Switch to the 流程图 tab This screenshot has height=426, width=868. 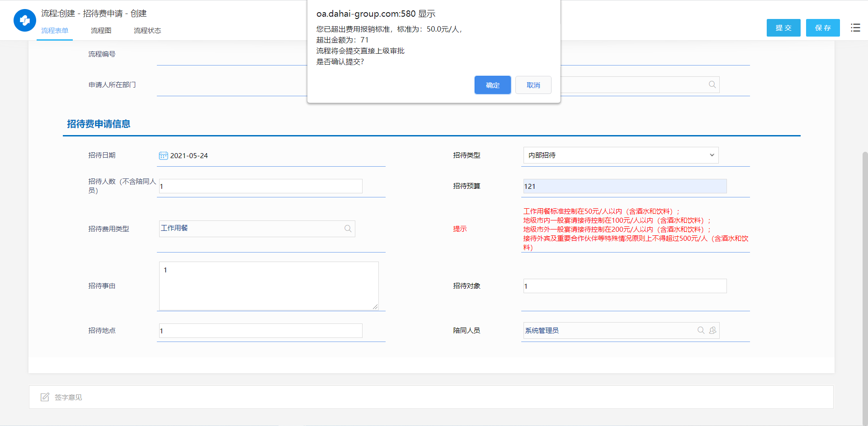(x=101, y=30)
